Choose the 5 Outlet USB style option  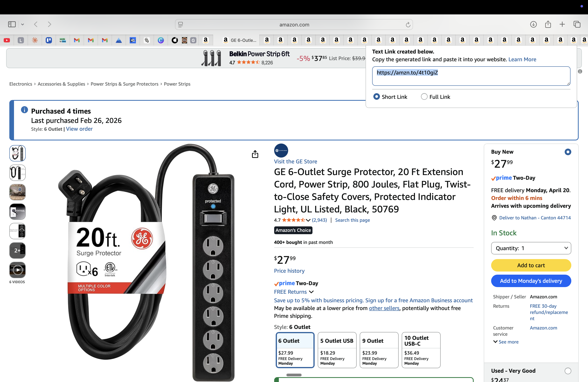[337, 350]
